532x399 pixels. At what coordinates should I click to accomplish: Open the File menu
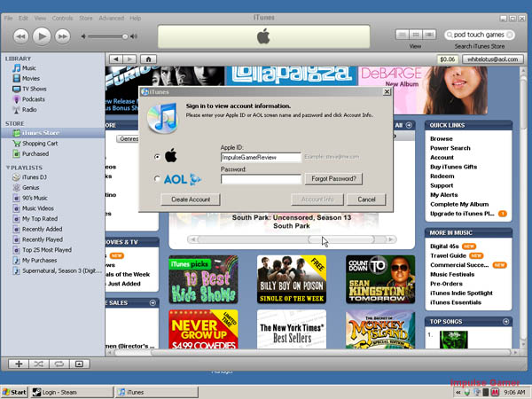pos(9,18)
